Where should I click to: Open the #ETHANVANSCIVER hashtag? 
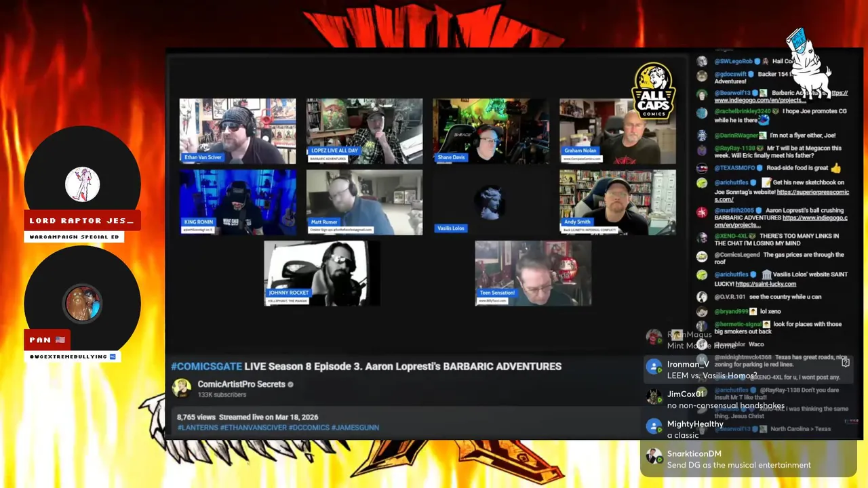pyautogui.click(x=253, y=428)
